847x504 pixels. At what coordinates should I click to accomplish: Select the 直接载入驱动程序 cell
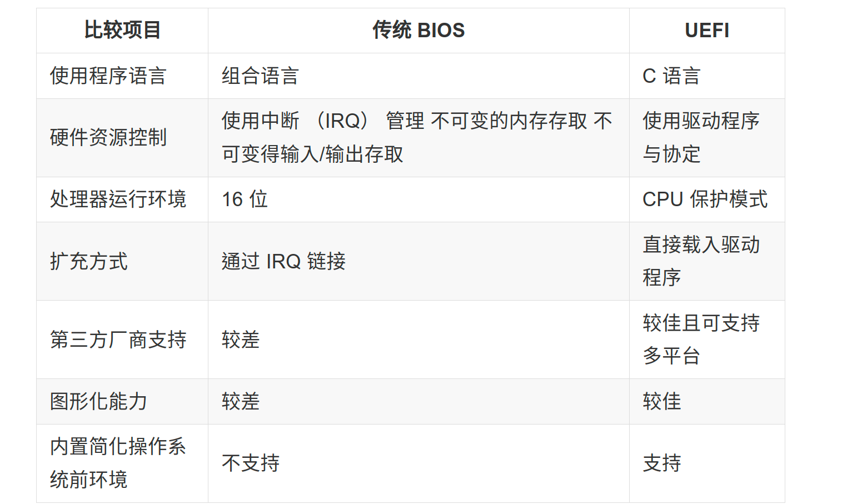(x=701, y=261)
